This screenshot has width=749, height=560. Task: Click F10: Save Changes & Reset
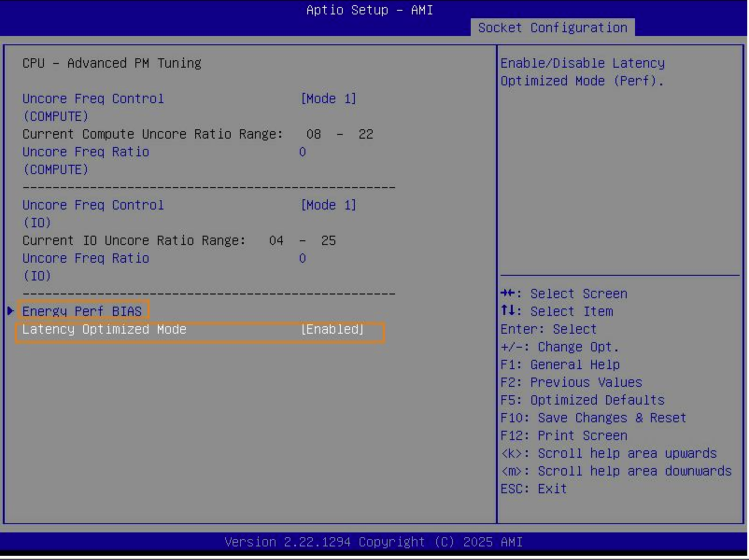593,418
